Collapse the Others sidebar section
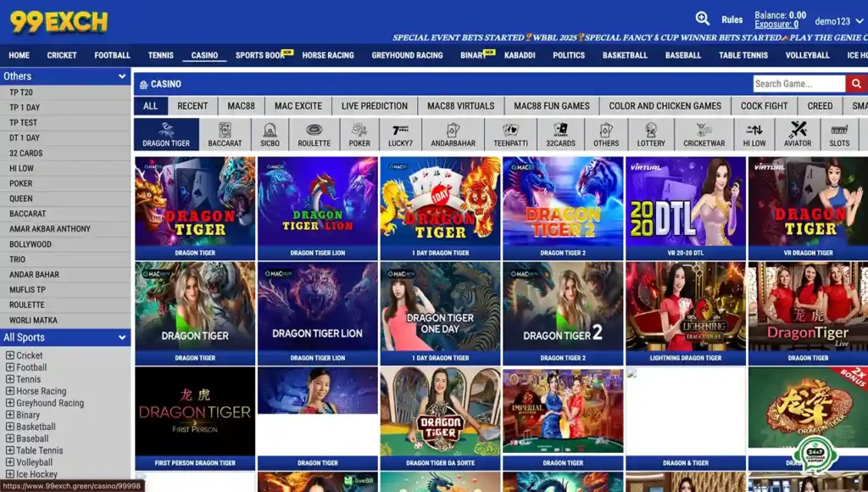 pos(122,76)
